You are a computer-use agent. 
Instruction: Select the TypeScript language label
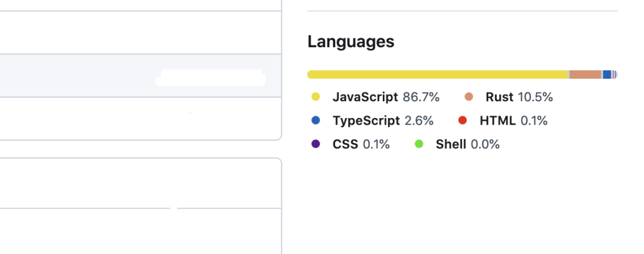click(366, 120)
